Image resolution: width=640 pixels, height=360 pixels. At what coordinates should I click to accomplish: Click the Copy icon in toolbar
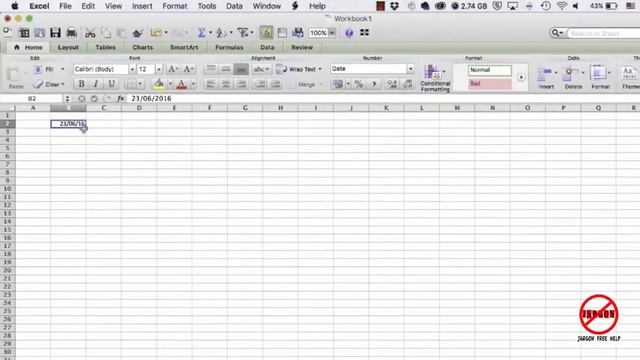pyautogui.click(x=106, y=33)
